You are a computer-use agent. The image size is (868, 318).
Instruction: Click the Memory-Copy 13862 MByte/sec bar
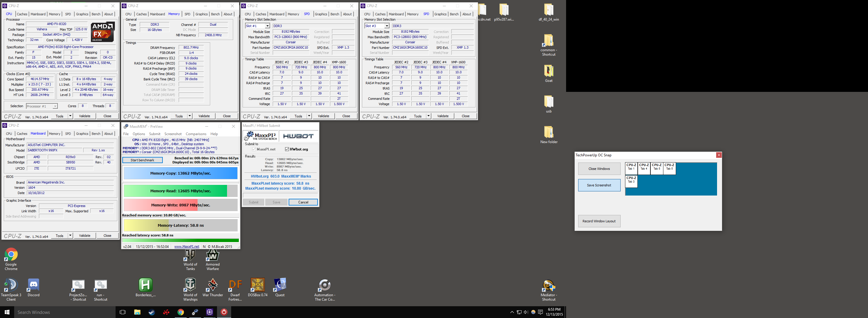pos(181,173)
